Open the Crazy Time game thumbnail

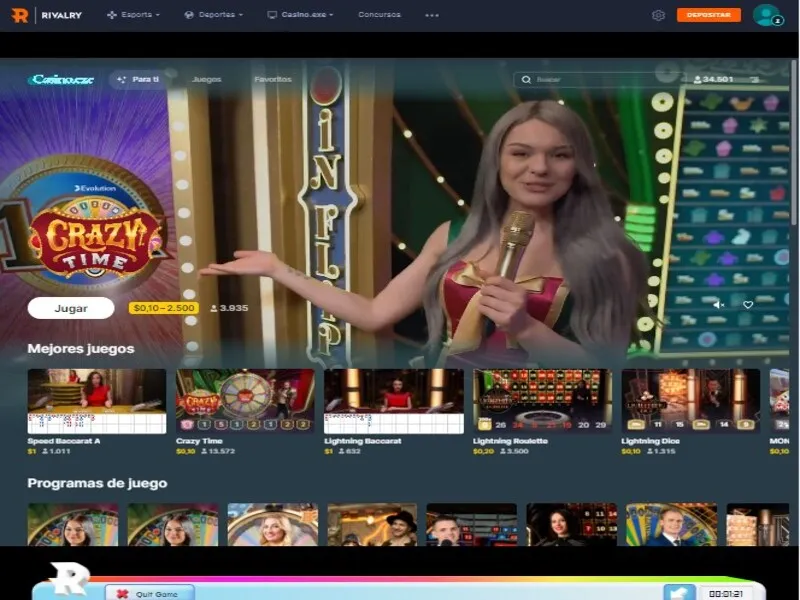coord(245,401)
